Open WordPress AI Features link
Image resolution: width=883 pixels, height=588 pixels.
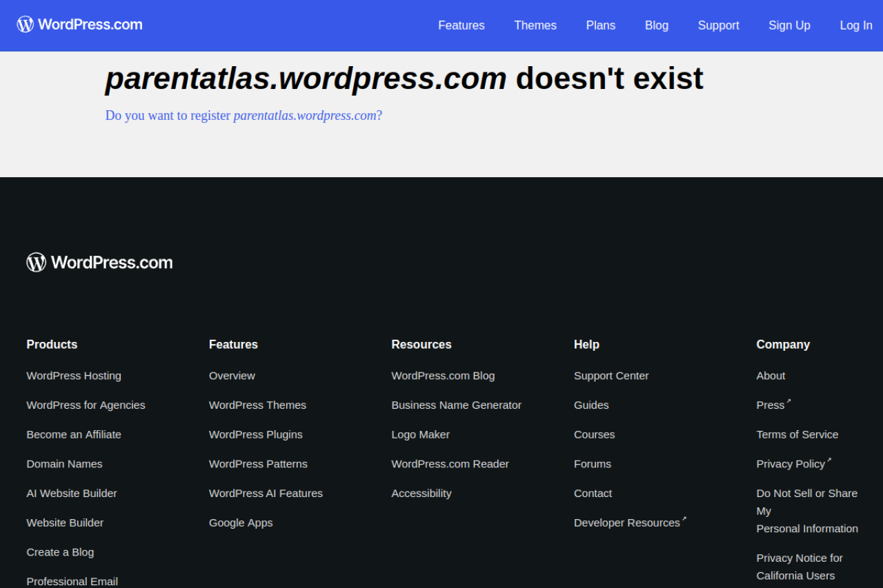(x=266, y=494)
